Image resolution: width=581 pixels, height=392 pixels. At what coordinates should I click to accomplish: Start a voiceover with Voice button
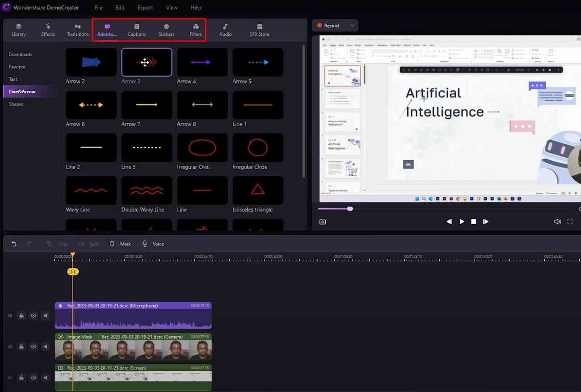tap(153, 244)
